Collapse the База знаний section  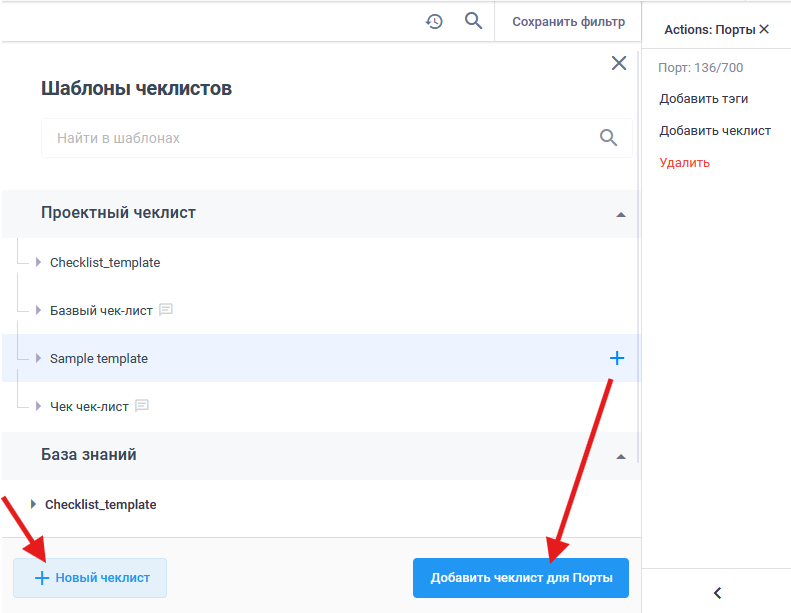pos(621,456)
